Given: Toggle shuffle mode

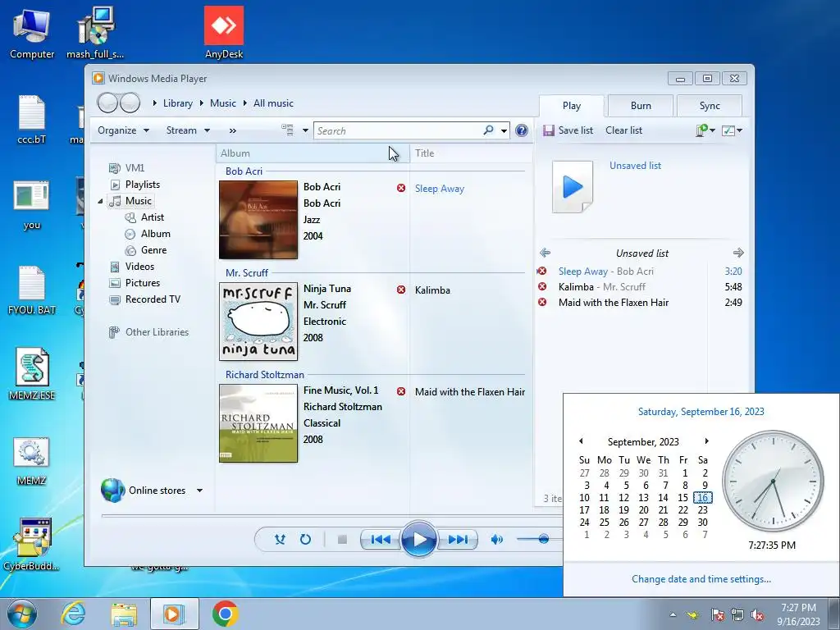Looking at the screenshot, I should [280, 540].
